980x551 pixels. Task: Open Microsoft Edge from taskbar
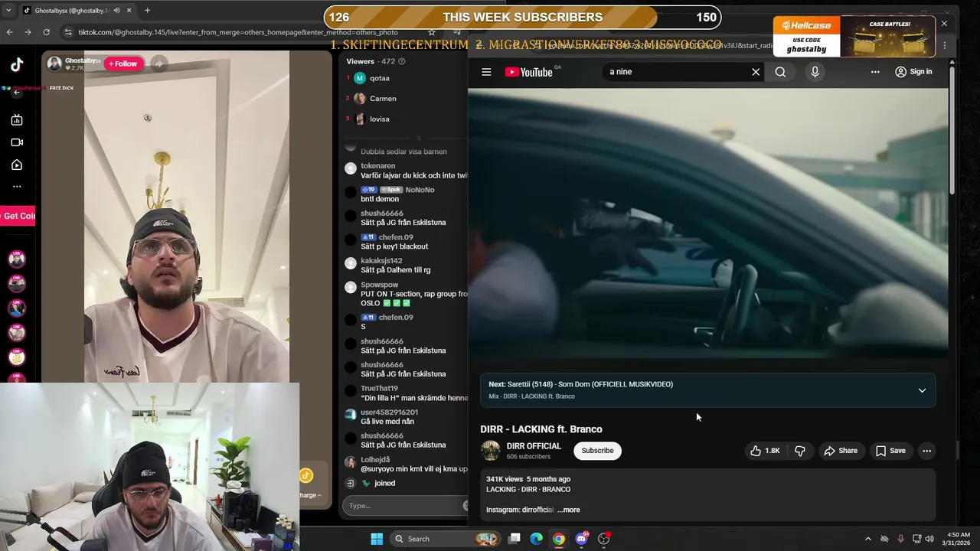(537, 539)
